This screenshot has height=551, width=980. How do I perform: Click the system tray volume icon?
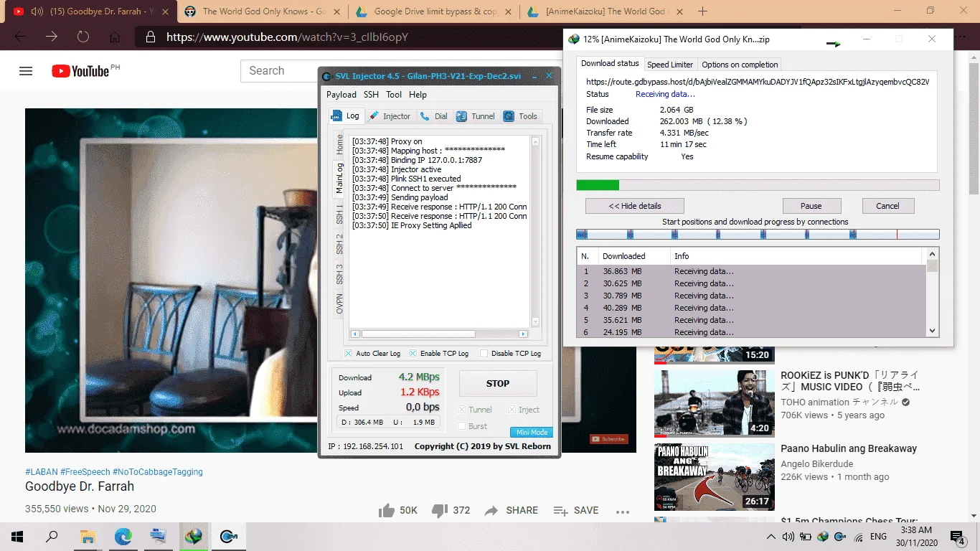pyautogui.click(x=788, y=537)
